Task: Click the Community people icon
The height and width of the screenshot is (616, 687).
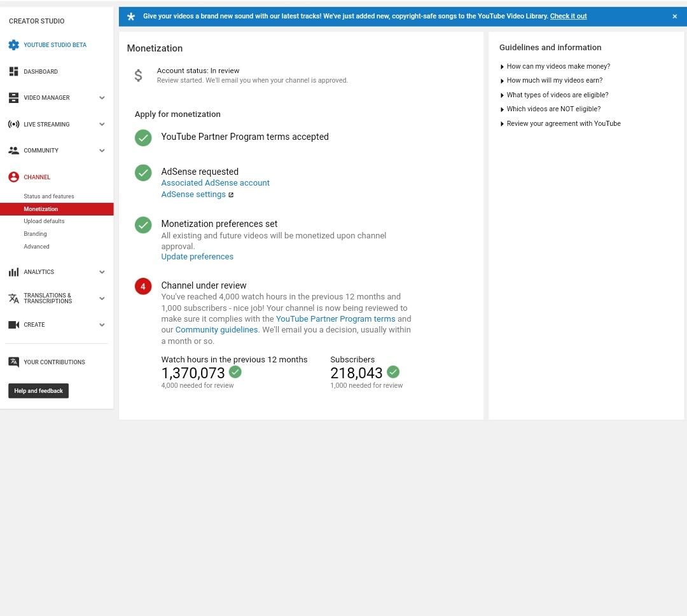Action: pyautogui.click(x=13, y=151)
